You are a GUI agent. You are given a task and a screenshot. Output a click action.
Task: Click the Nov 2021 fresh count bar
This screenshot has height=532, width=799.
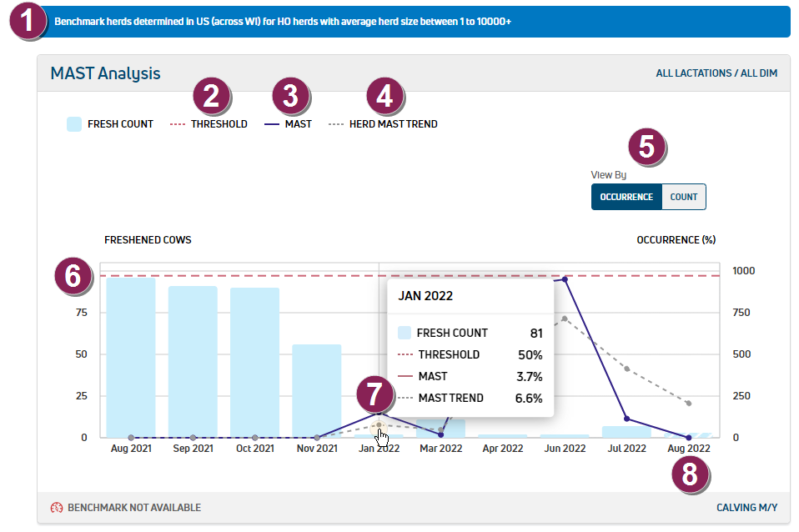[x=316, y=390]
